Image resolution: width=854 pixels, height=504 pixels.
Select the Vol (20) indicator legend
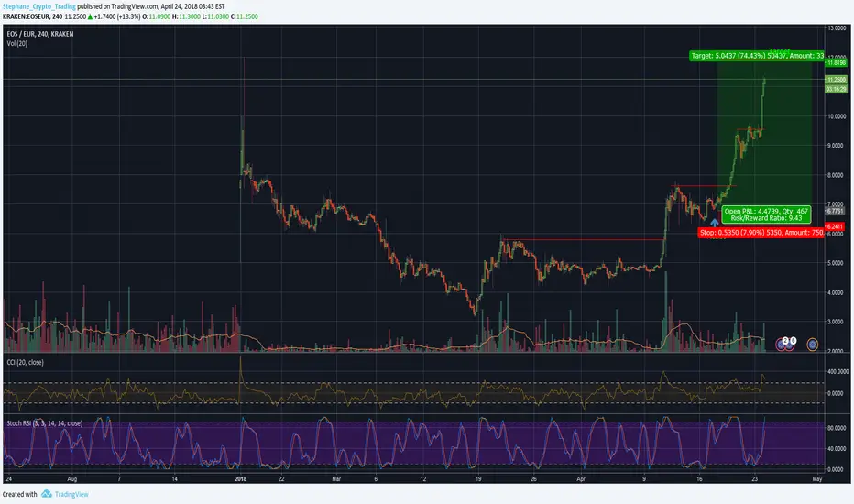tap(17, 44)
